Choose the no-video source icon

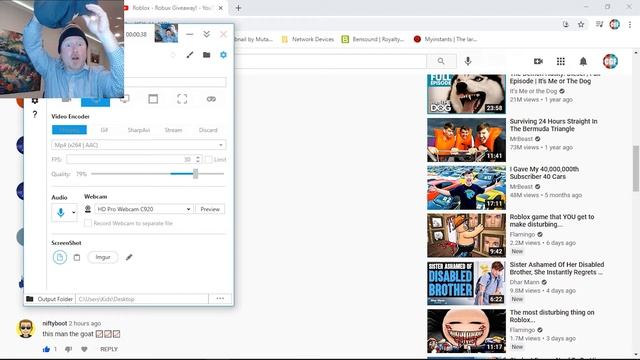(211, 99)
